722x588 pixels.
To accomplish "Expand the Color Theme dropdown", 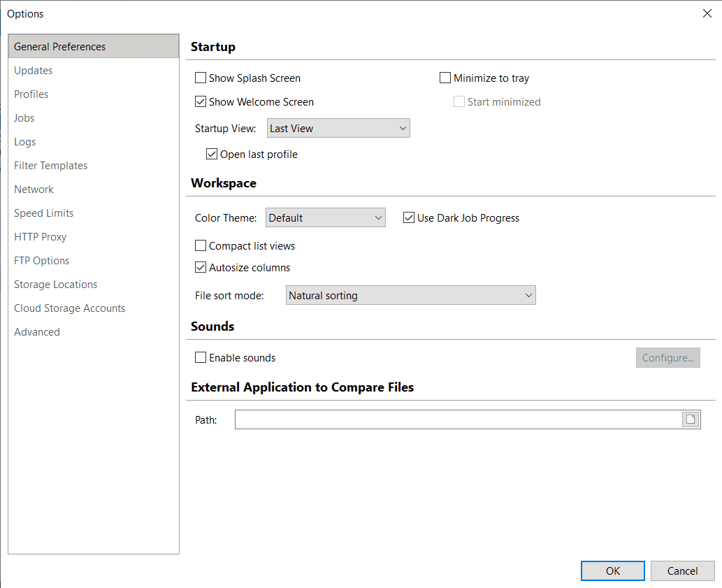I will (x=326, y=218).
